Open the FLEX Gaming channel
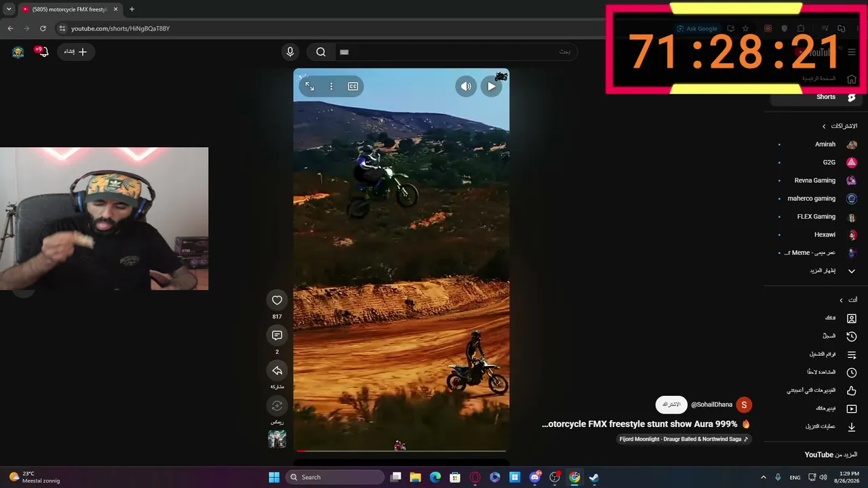Screen dimensions: 868x488 click(817, 217)
